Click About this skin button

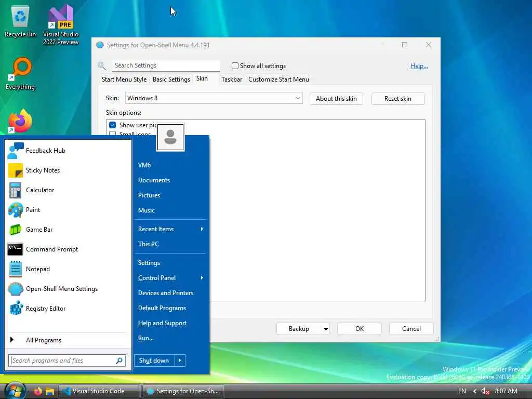point(336,99)
